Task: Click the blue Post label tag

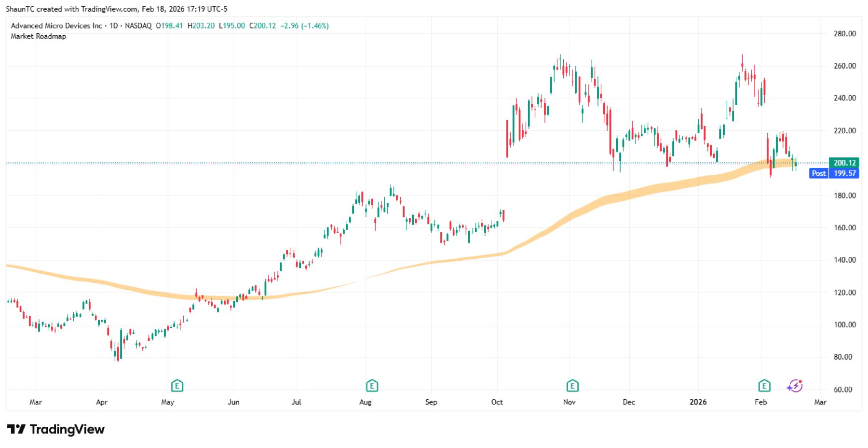Action: coord(818,173)
